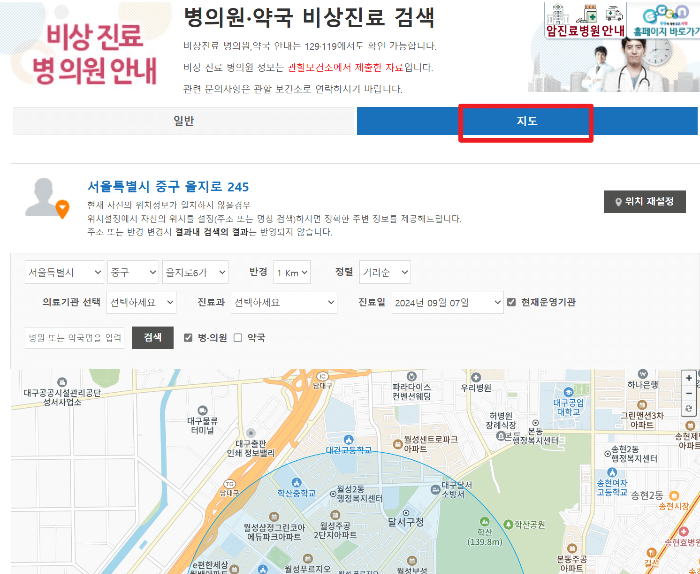The height and width of the screenshot is (574, 700).
Task: Click 대구공공시설관리공단 building marker
Action: tap(62, 382)
